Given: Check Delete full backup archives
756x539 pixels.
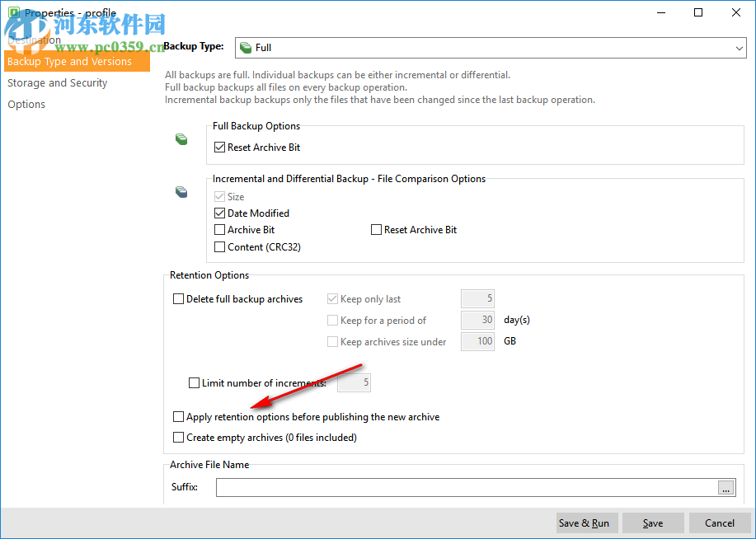Looking at the screenshot, I should (178, 299).
